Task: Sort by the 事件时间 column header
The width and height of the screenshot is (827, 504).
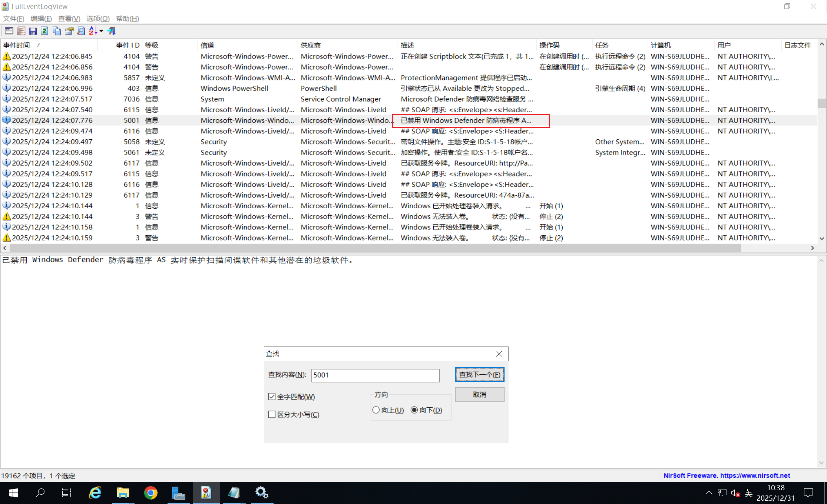Action: tap(17, 45)
